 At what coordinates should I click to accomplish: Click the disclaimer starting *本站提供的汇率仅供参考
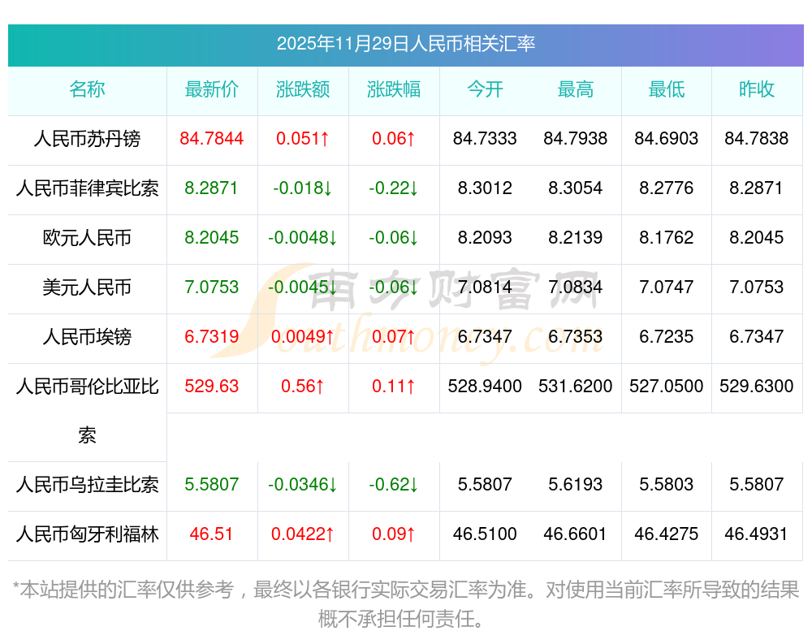(x=405, y=604)
